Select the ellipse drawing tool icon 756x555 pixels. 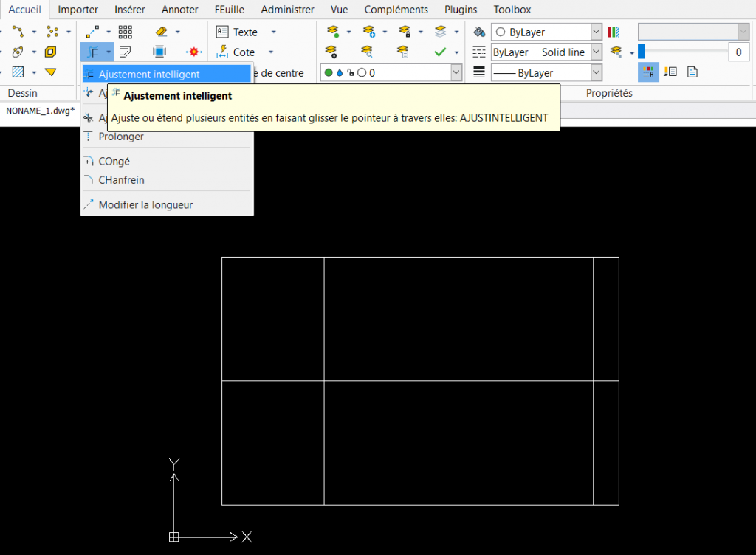click(18, 52)
